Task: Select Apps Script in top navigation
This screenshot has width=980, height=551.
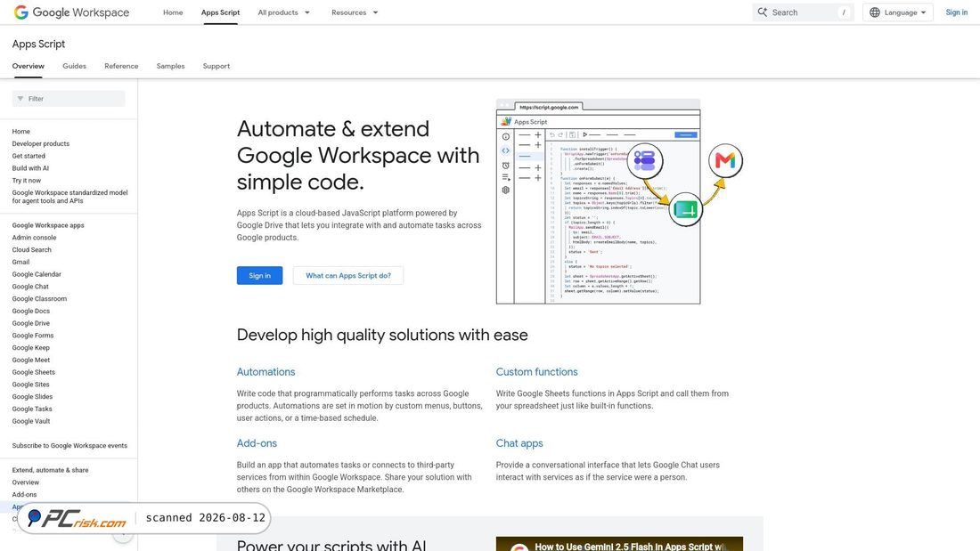Action: click(x=220, y=12)
